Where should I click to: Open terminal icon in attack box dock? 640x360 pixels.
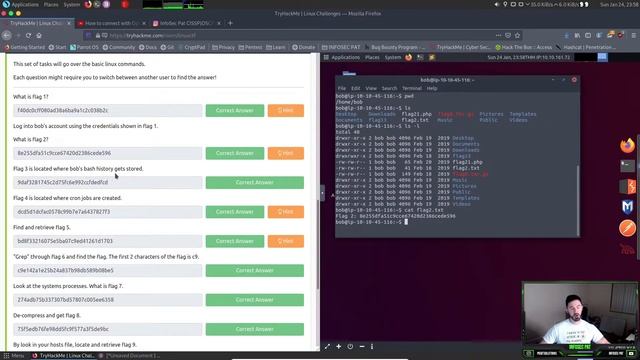(x=627, y=166)
